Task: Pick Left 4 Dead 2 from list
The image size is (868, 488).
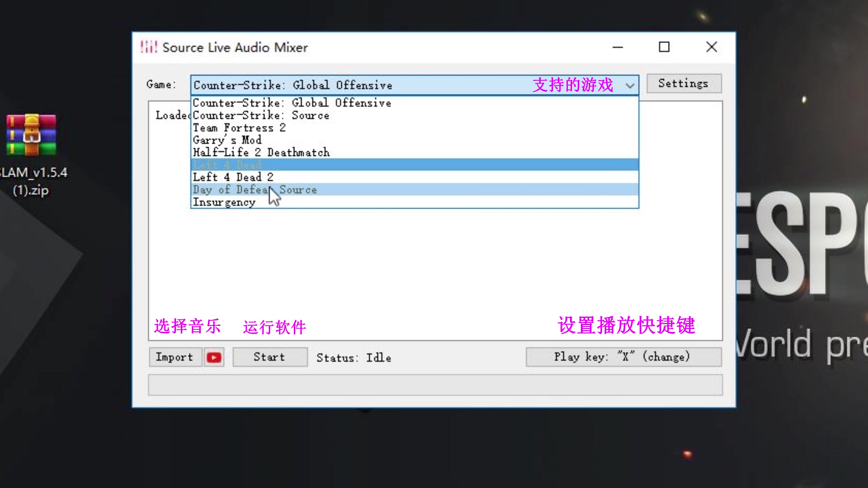Action: tap(233, 177)
